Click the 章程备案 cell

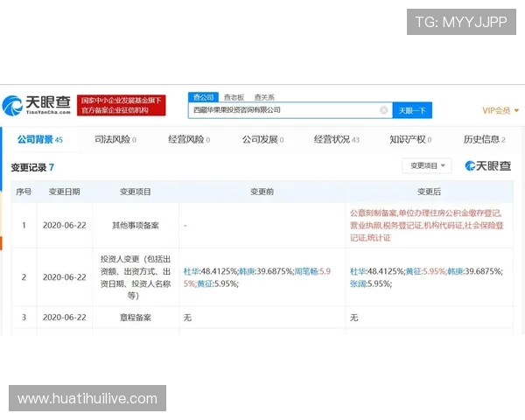point(136,318)
